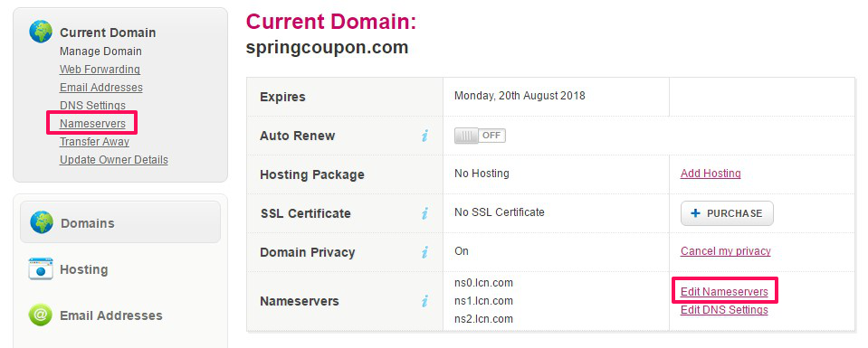Select Transfer Away in the sidebar
868x348 pixels.
[95, 141]
